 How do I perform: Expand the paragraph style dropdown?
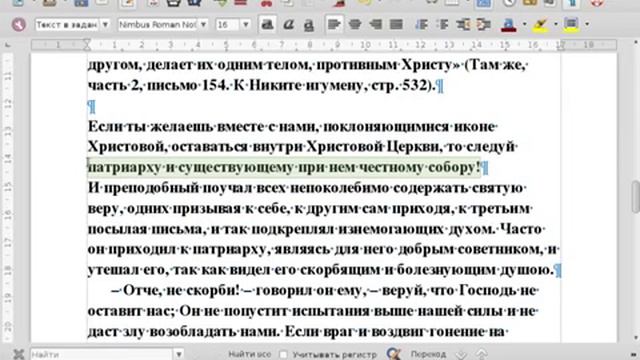pos(105,24)
